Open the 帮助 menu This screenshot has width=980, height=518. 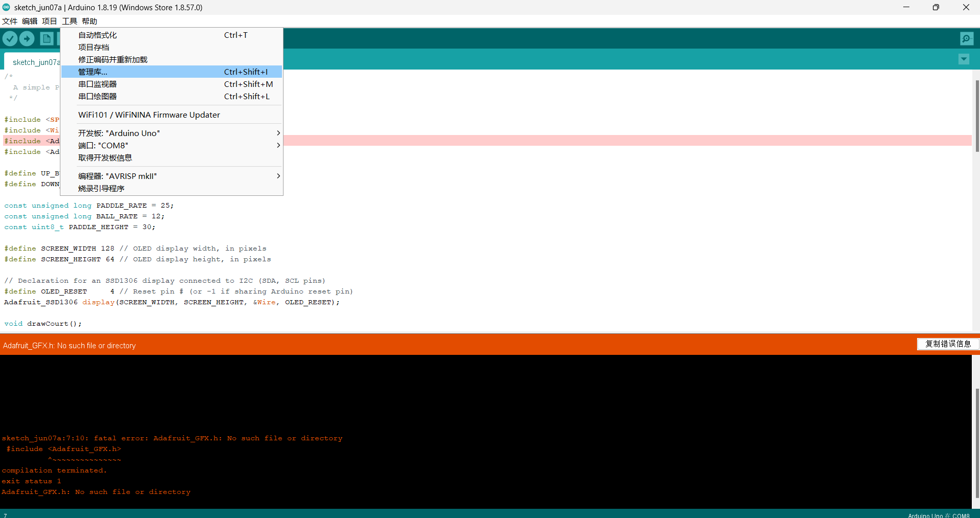coord(90,21)
